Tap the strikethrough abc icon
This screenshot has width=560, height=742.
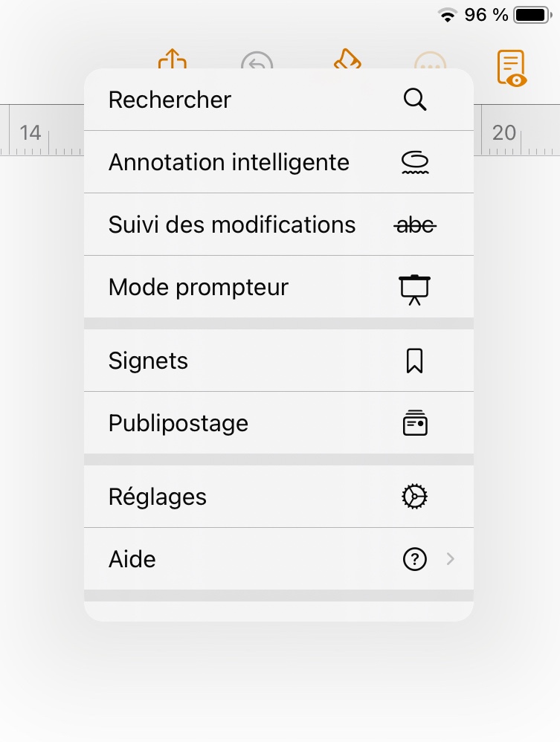415,225
